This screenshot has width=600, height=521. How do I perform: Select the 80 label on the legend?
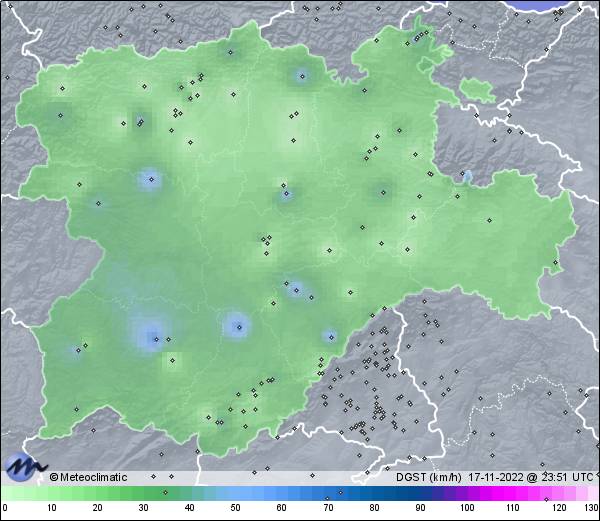(x=374, y=508)
